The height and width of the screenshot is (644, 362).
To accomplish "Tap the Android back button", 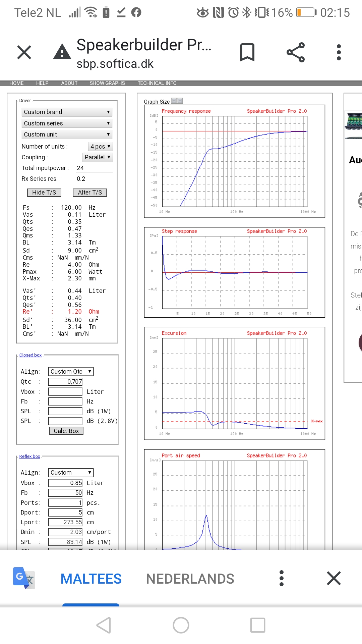I will point(104,625).
